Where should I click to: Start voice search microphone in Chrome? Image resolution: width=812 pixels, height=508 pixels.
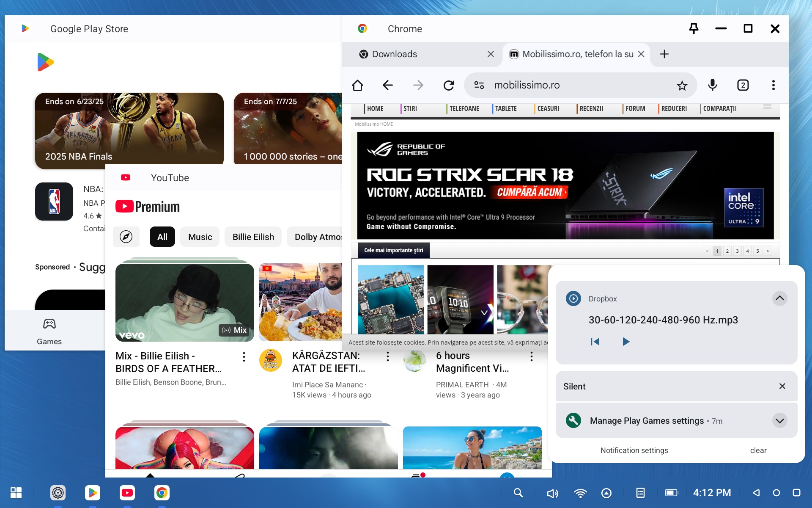click(712, 85)
